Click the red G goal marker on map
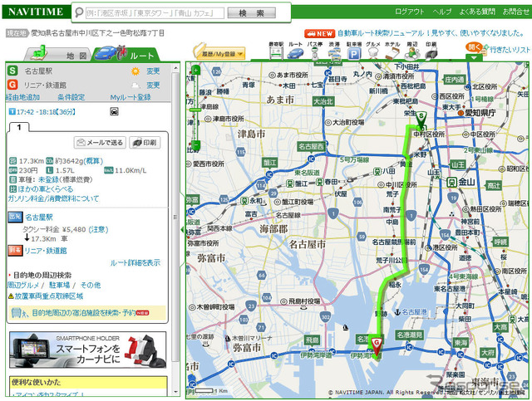 (377, 345)
